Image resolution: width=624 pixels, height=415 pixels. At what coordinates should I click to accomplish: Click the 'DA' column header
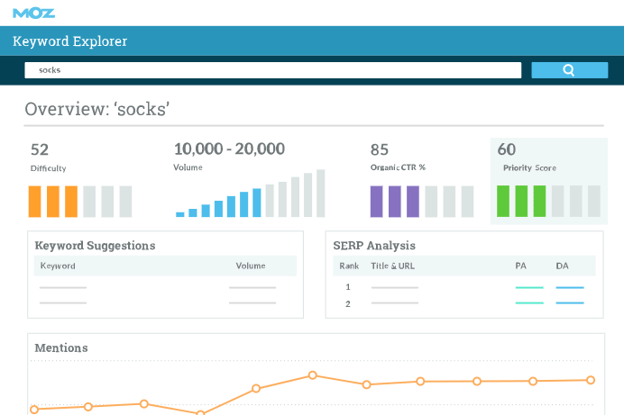[x=562, y=266]
